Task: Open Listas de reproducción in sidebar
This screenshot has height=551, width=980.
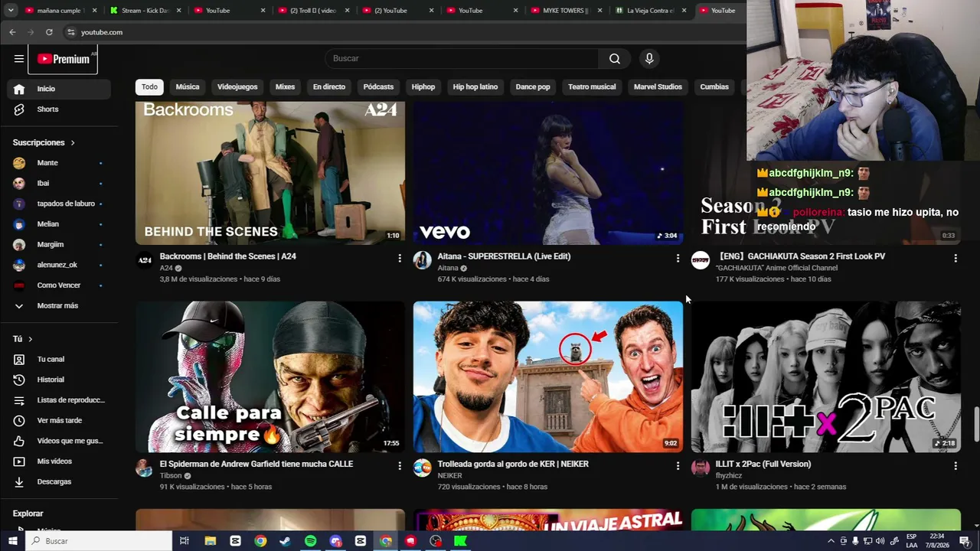Action: click(x=58, y=400)
